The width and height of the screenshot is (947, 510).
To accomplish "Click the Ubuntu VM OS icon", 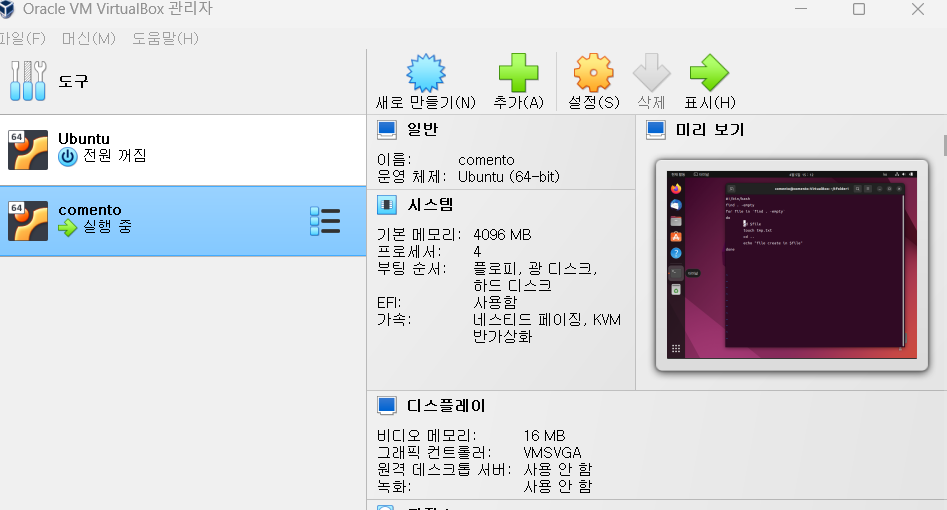I will [28, 150].
